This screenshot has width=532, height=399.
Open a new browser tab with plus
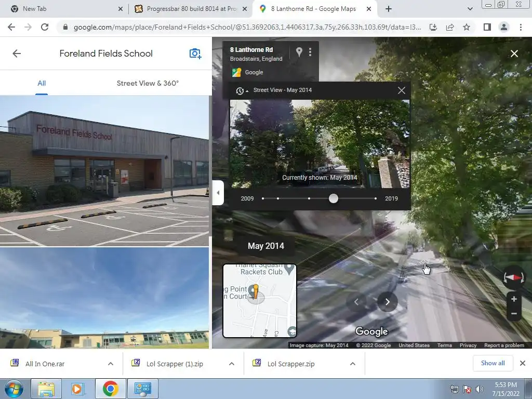click(x=389, y=9)
